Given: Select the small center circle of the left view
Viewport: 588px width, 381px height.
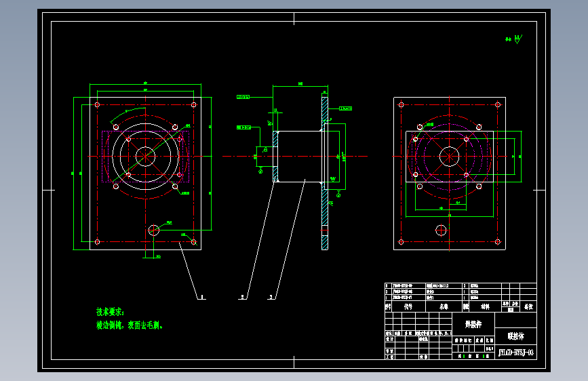Looking at the screenshot, I should point(146,157).
